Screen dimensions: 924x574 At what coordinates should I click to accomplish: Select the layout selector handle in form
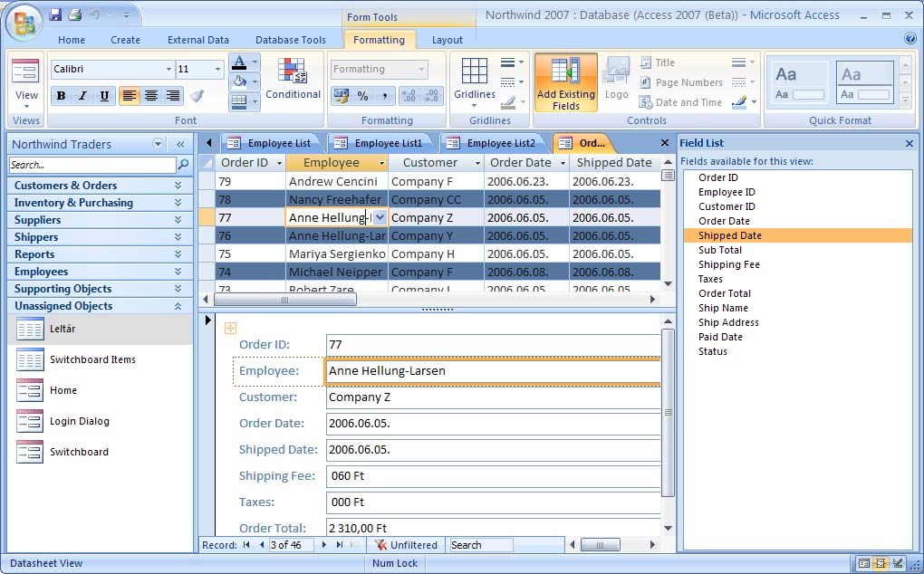point(230,328)
